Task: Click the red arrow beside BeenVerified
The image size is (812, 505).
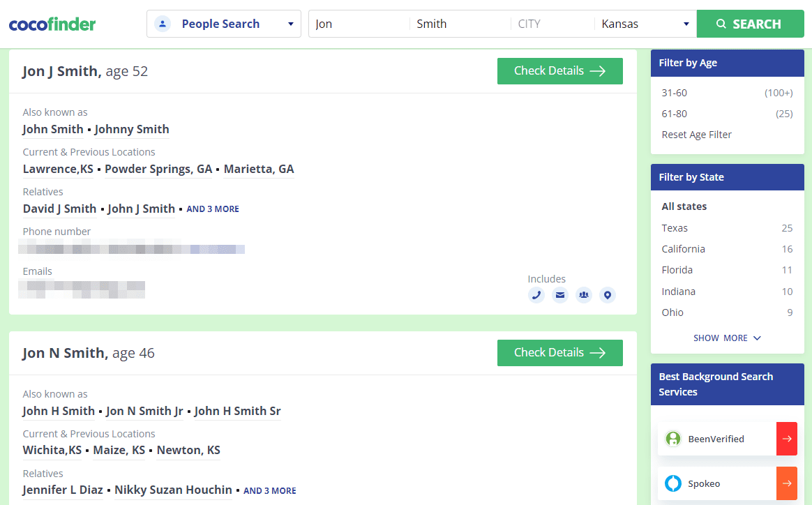Action: [787, 439]
